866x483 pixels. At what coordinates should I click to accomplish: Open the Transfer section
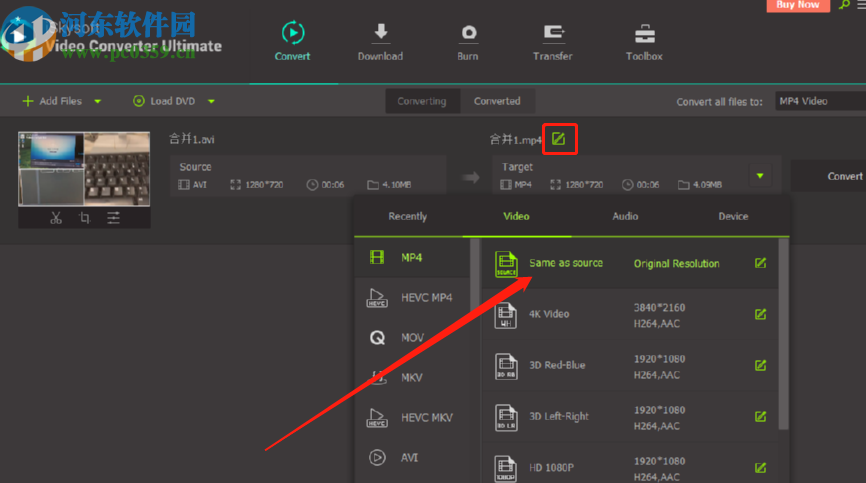point(552,41)
